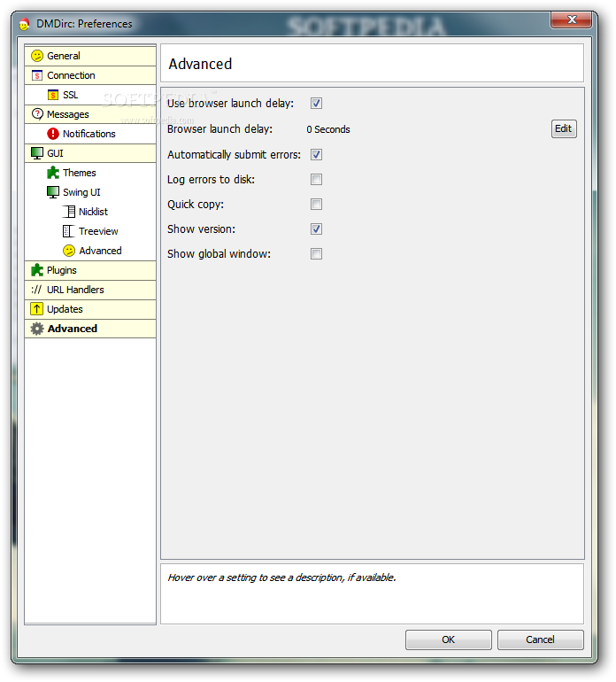Image resolution: width=616 pixels, height=682 pixels.
Task: Click the Treeview panel icon
Action: coord(69,231)
